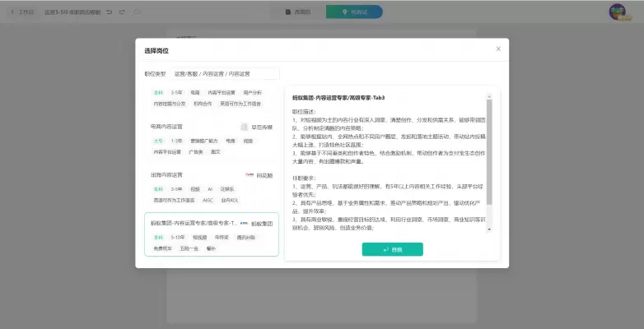Screen dimensions: 644x329
Task: Click the AIGC tag on 出海内容运营 card
Action: (x=207, y=200)
